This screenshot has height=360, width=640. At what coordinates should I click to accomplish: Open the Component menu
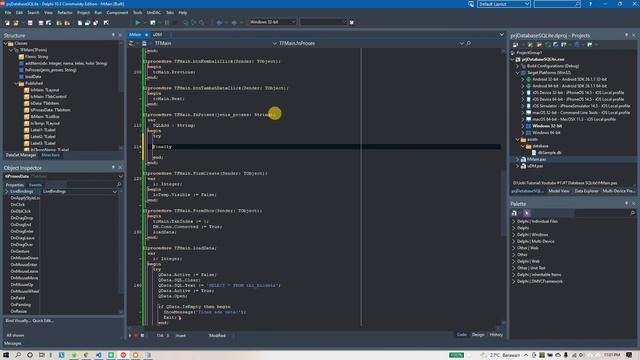(x=117, y=13)
